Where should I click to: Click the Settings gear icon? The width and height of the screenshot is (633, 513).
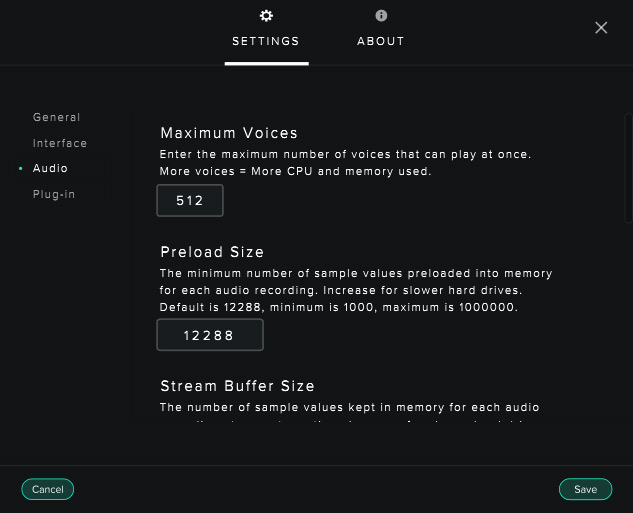point(266,16)
